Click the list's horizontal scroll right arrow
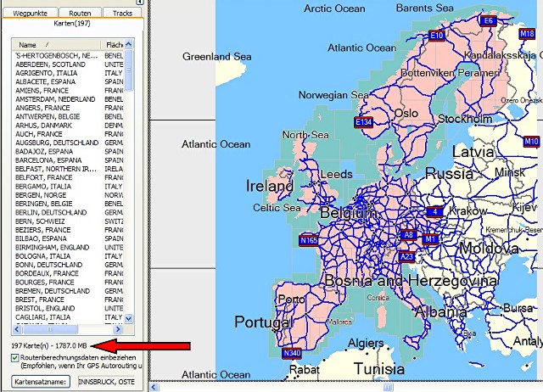543x392 pixels. [x=118, y=329]
